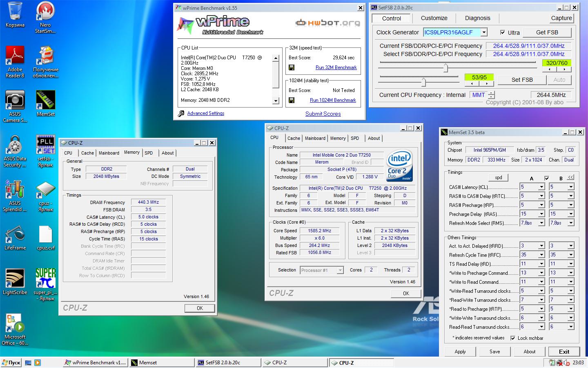
Task: Switch to the Customize tab in SetFSB
Action: click(x=434, y=18)
